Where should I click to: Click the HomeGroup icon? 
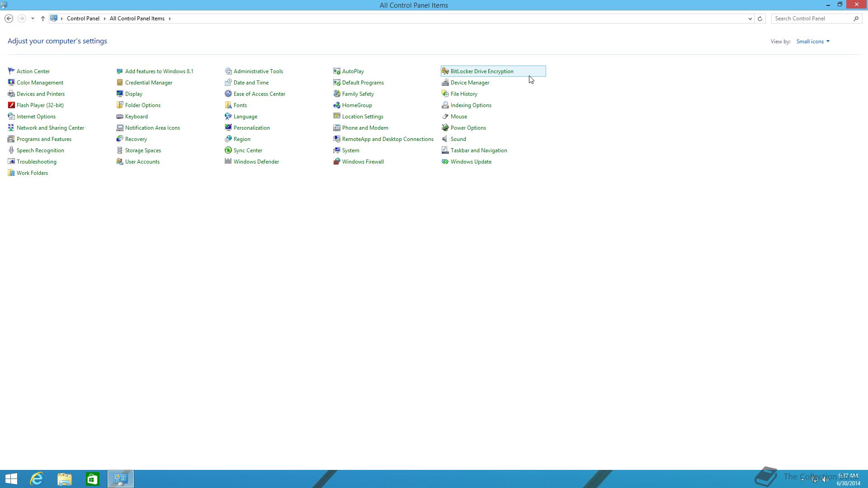337,105
